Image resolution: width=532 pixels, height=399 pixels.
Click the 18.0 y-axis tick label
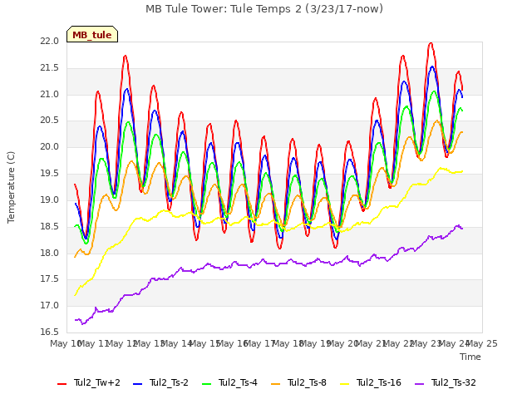pos(50,253)
